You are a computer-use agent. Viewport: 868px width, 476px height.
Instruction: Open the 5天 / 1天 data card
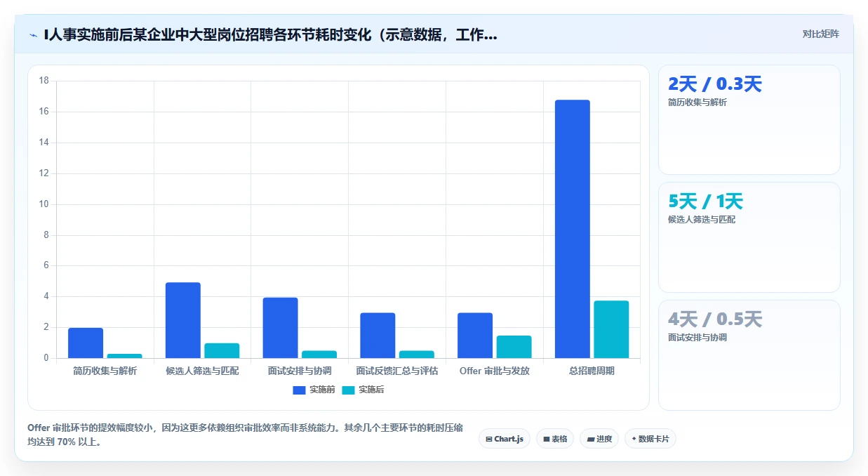point(749,237)
